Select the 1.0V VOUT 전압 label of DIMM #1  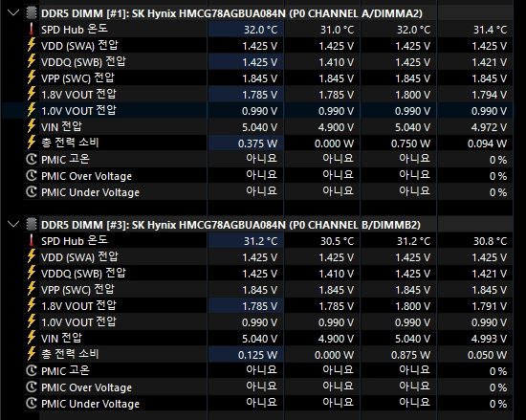(78, 111)
